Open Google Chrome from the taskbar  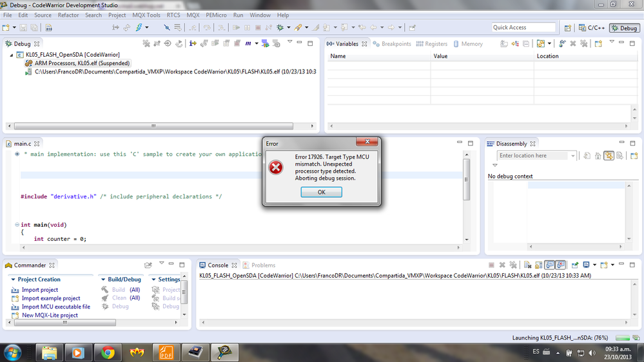(108, 353)
